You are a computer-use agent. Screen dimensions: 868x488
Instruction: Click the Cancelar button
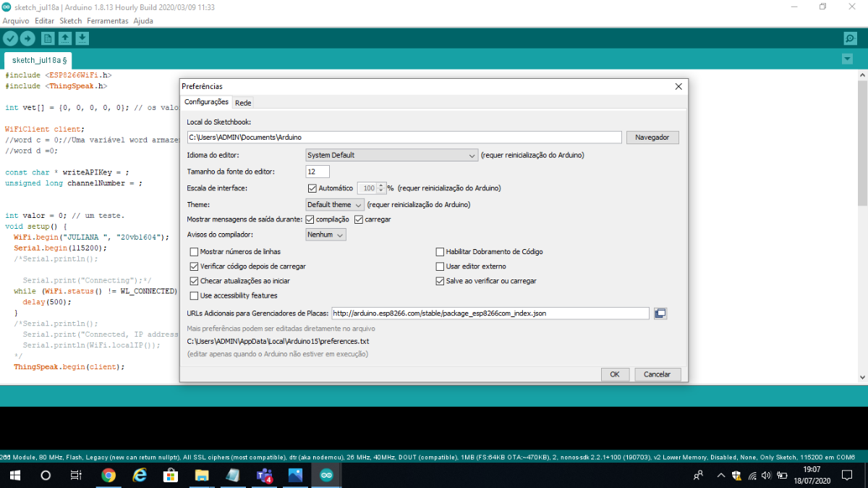click(658, 374)
